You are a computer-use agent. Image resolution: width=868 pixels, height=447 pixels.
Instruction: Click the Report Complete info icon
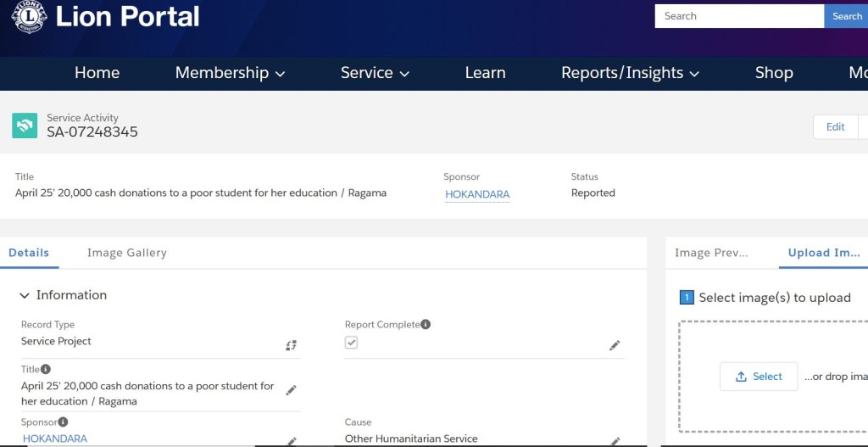tap(426, 324)
